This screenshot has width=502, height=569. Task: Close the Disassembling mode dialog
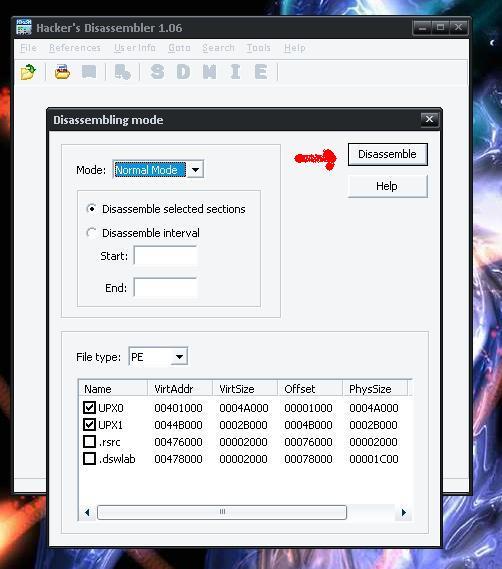pyautogui.click(x=429, y=119)
